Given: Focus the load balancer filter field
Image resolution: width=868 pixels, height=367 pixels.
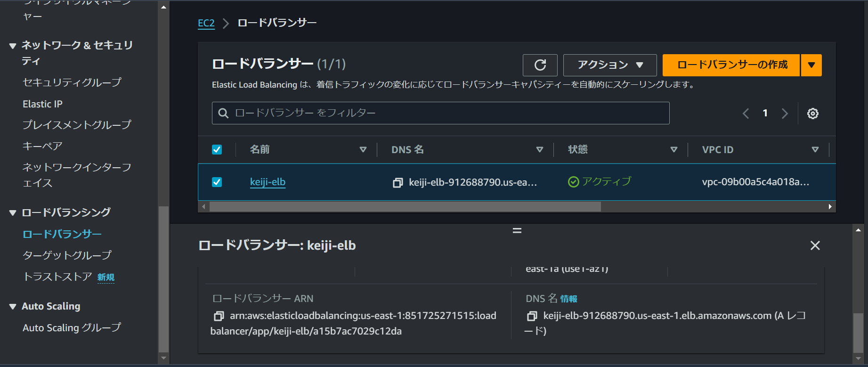Looking at the screenshot, I should 440,113.
